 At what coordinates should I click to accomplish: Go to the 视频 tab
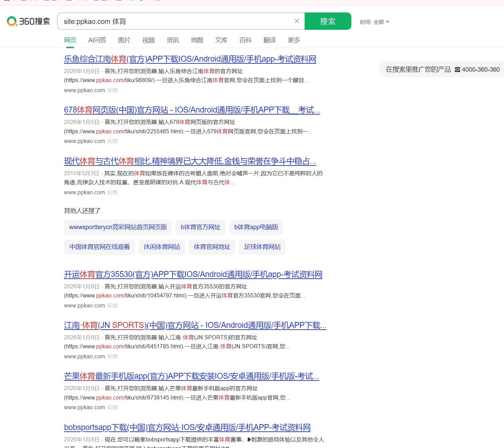[x=148, y=40]
